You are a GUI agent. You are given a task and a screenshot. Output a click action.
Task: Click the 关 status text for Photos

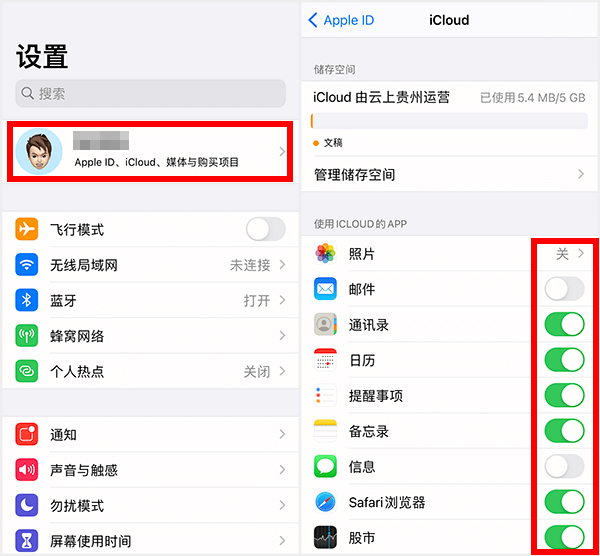pos(562,253)
